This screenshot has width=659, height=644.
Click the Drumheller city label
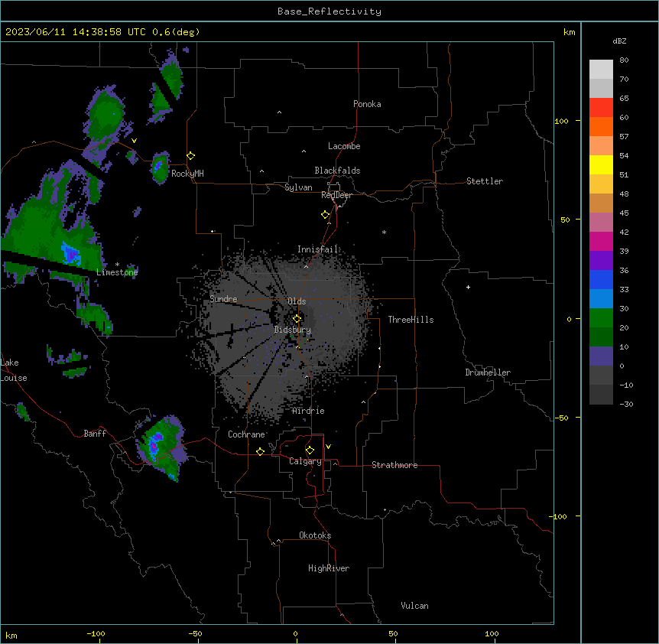pos(488,372)
